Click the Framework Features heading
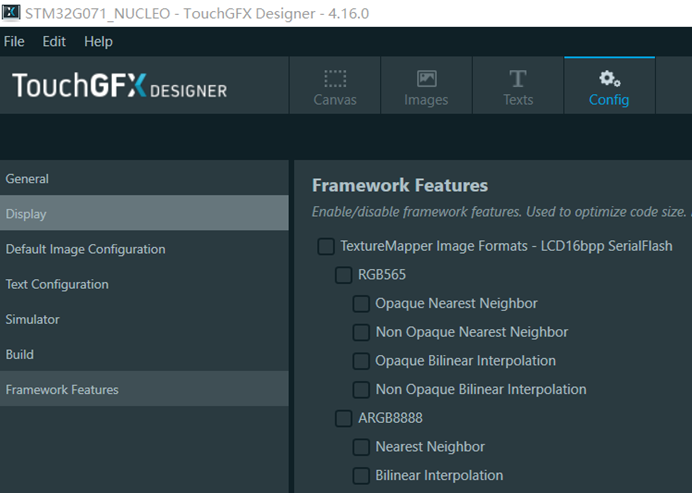Image resolution: width=692 pixels, height=493 pixels. (x=400, y=185)
